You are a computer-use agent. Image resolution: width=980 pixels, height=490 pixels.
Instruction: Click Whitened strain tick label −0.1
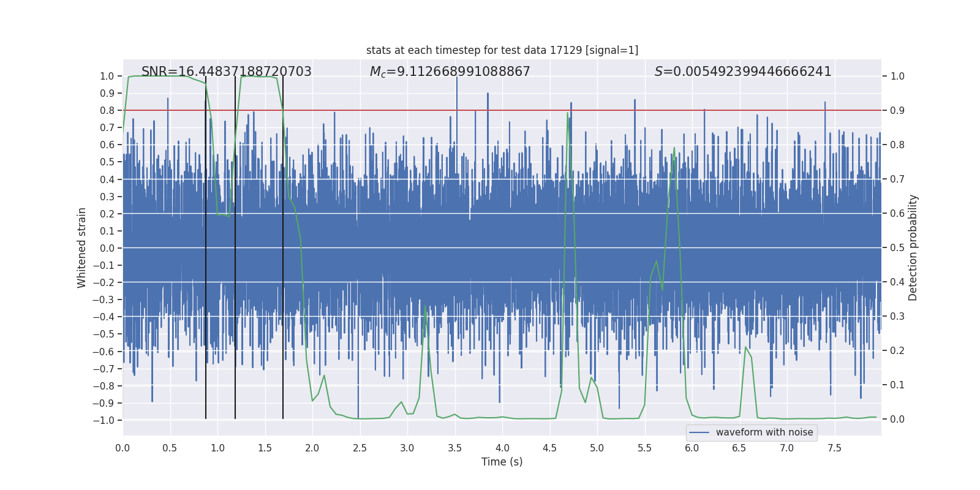104,265
